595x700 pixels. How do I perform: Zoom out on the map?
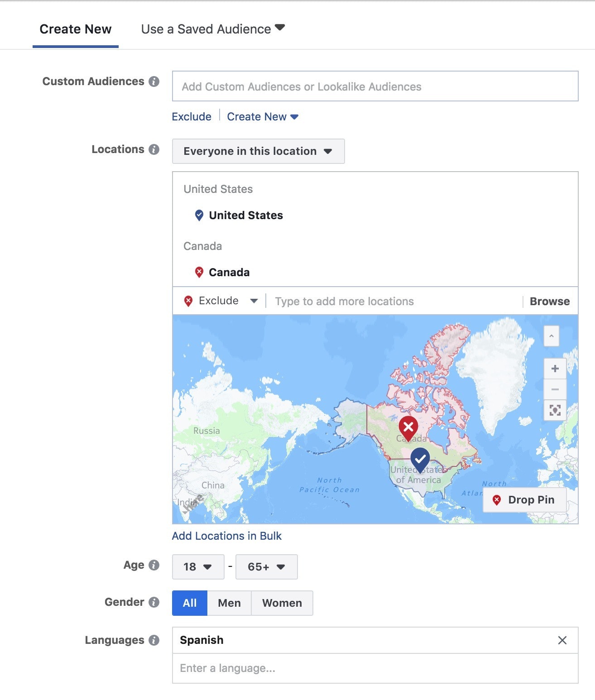tap(555, 389)
